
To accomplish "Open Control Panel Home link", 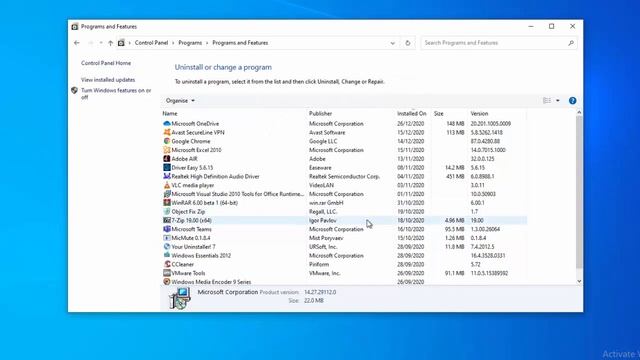I will pos(106,63).
